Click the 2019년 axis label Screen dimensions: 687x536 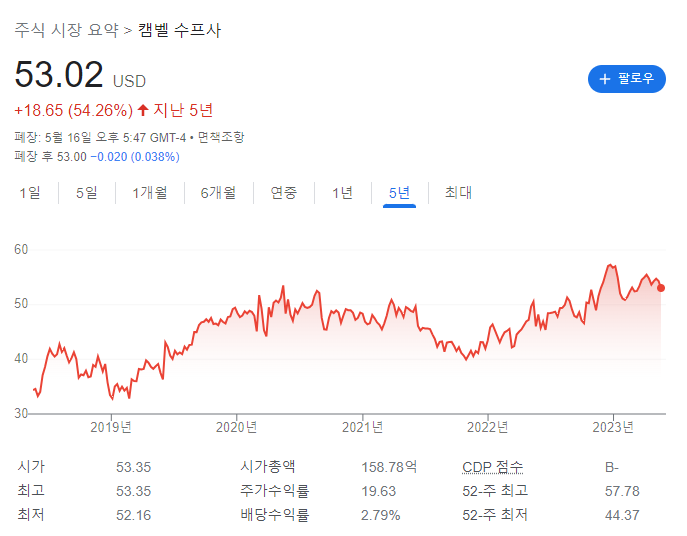coord(111,427)
